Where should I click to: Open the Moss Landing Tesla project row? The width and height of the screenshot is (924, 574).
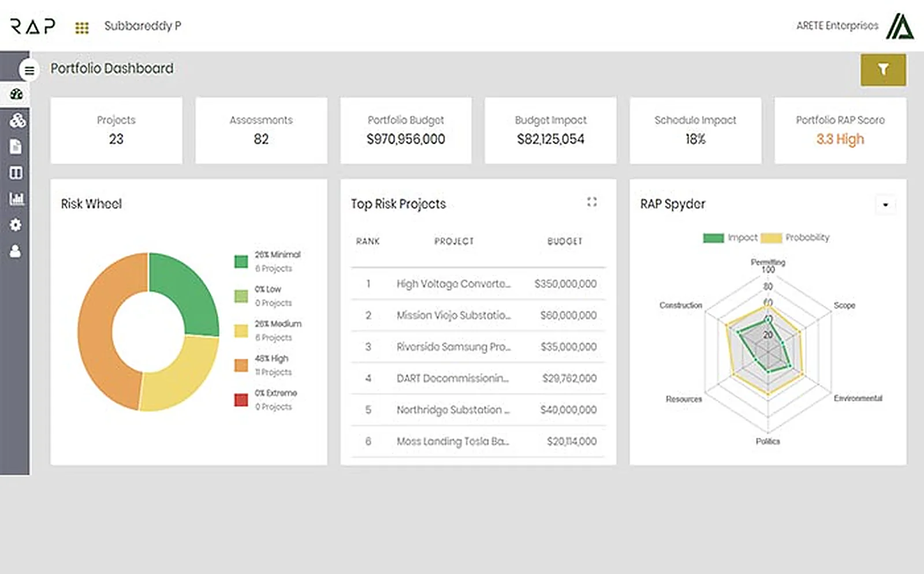[478, 442]
